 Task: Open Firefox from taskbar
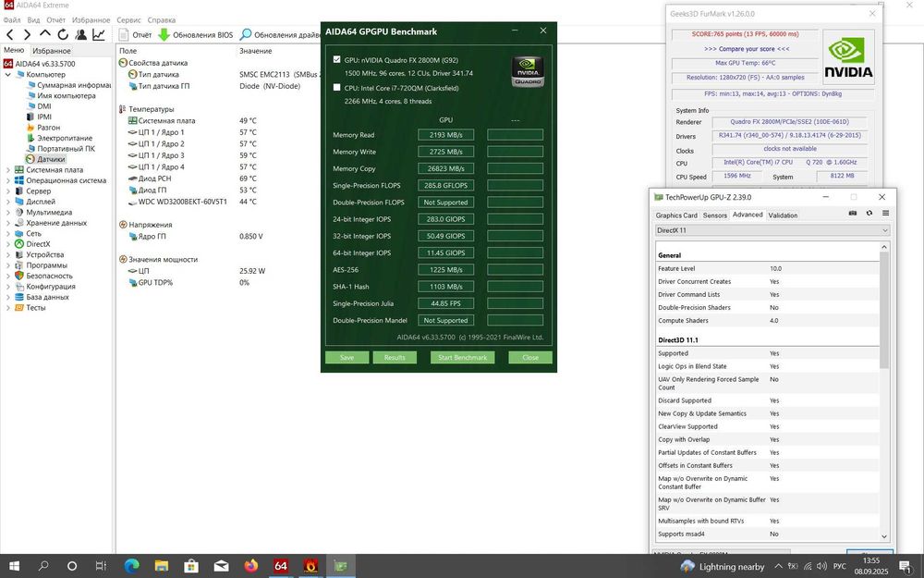point(251,566)
